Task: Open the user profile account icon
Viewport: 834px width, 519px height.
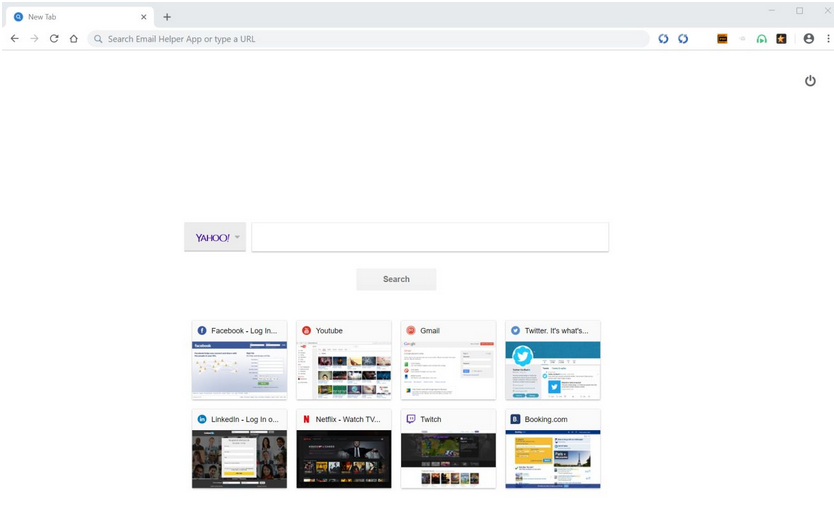Action: [809, 39]
